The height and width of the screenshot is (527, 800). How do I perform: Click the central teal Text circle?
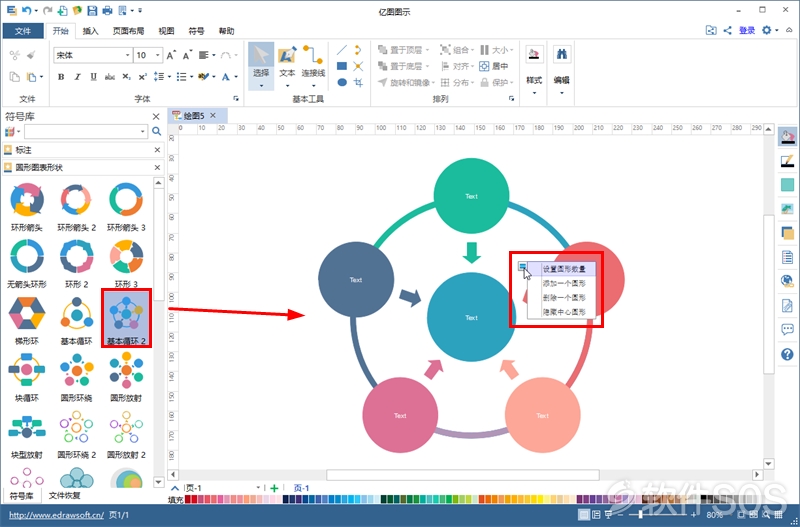[x=471, y=317]
